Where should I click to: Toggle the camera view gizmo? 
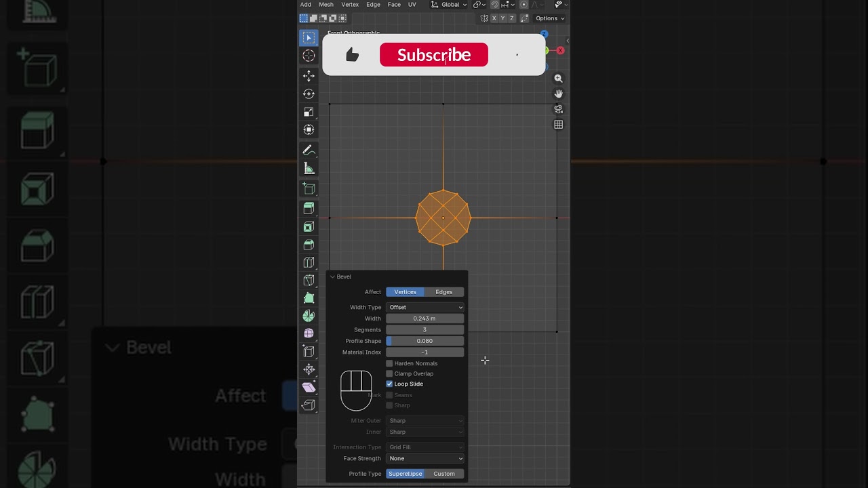[x=559, y=109]
